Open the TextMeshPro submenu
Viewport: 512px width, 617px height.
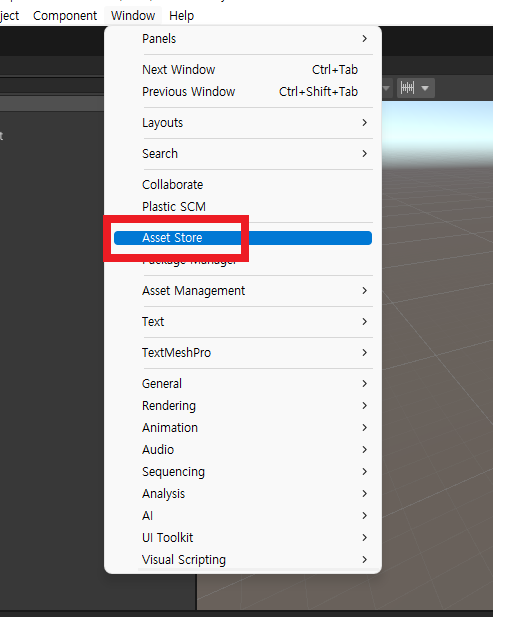click(x=243, y=353)
